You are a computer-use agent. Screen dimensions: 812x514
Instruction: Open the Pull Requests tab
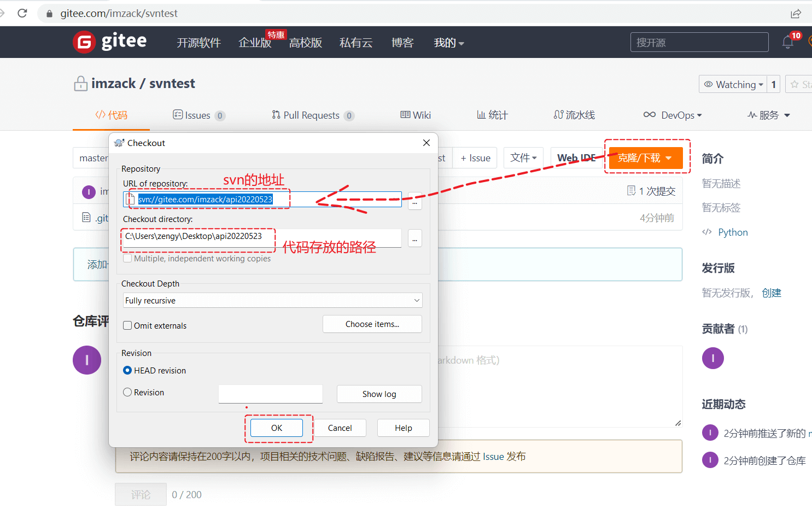[x=313, y=115]
